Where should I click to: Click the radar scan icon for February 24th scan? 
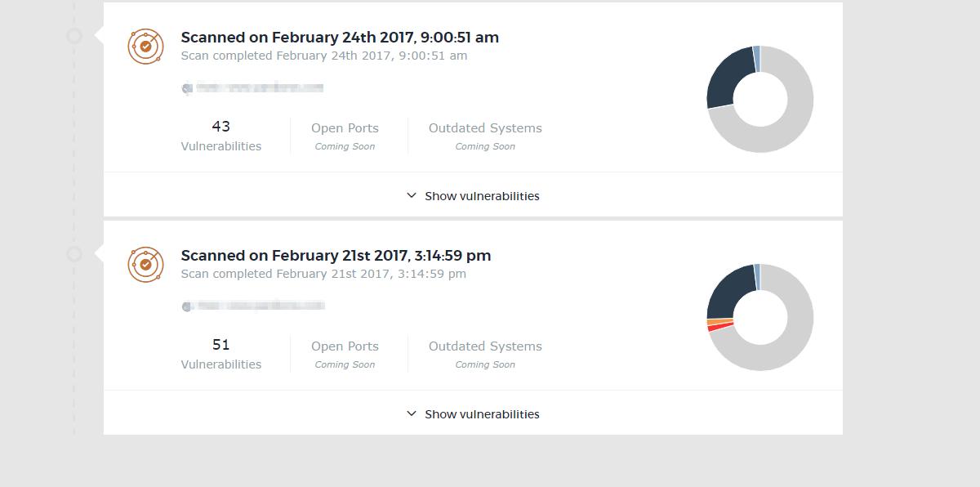click(x=145, y=47)
